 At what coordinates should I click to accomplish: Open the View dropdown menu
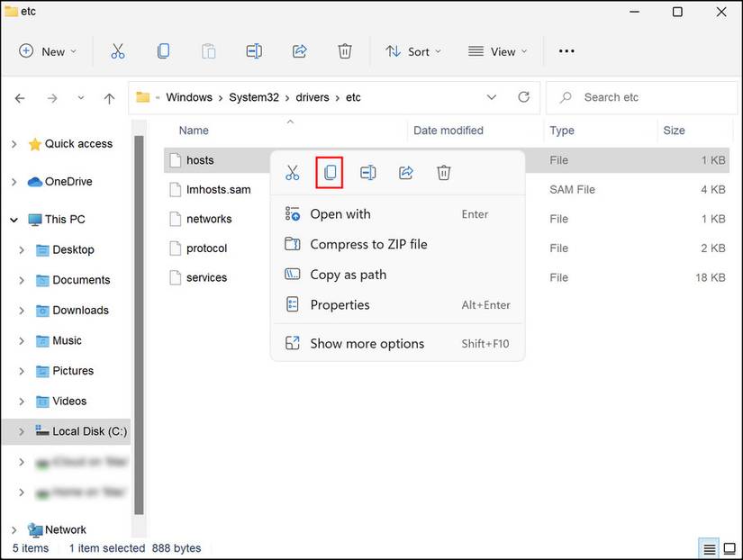tap(498, 51)
